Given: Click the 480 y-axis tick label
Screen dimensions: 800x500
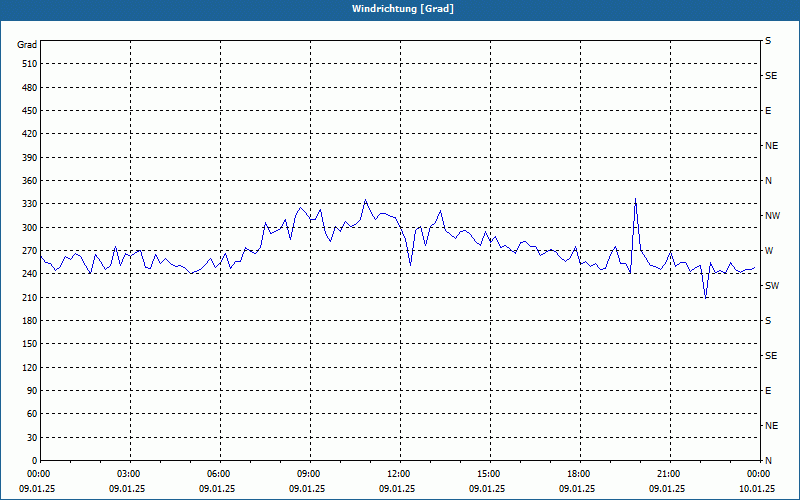Looking at the screenshot, I should tap(30, 88).
